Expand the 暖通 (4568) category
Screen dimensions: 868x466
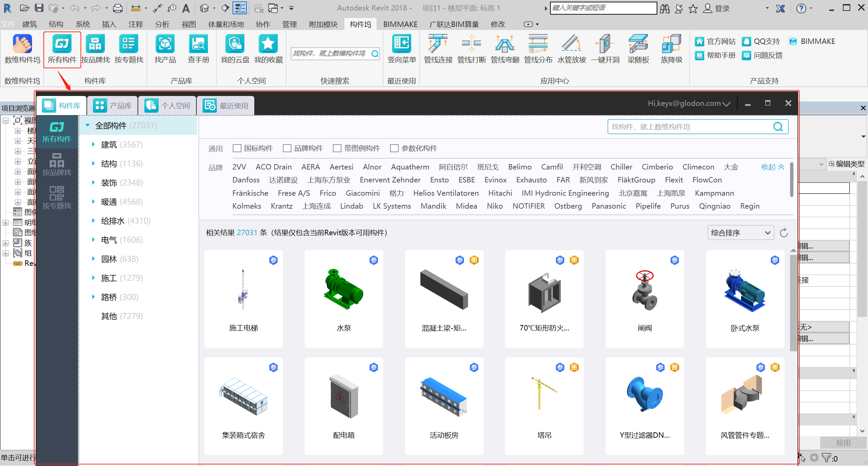(x=93, y=202)
